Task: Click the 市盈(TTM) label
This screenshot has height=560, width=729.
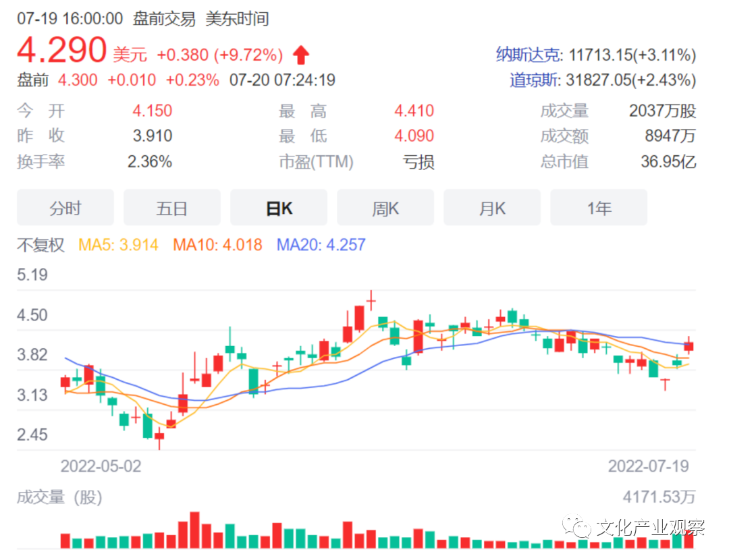Action: click(316, 162)
